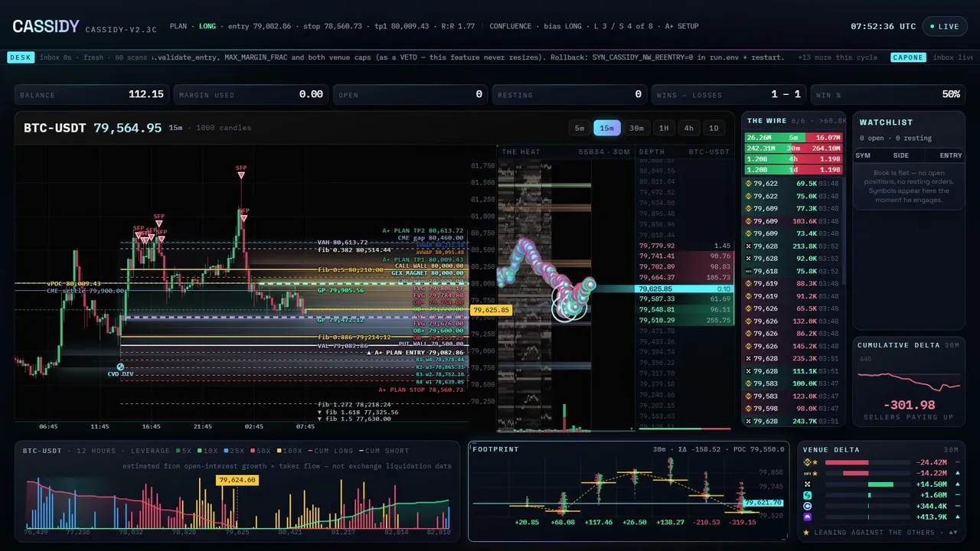Open the 30M period selector in Cumulative Delta
Image resolution: width=980 pixels, height=551 pixels.
point(952,345)
